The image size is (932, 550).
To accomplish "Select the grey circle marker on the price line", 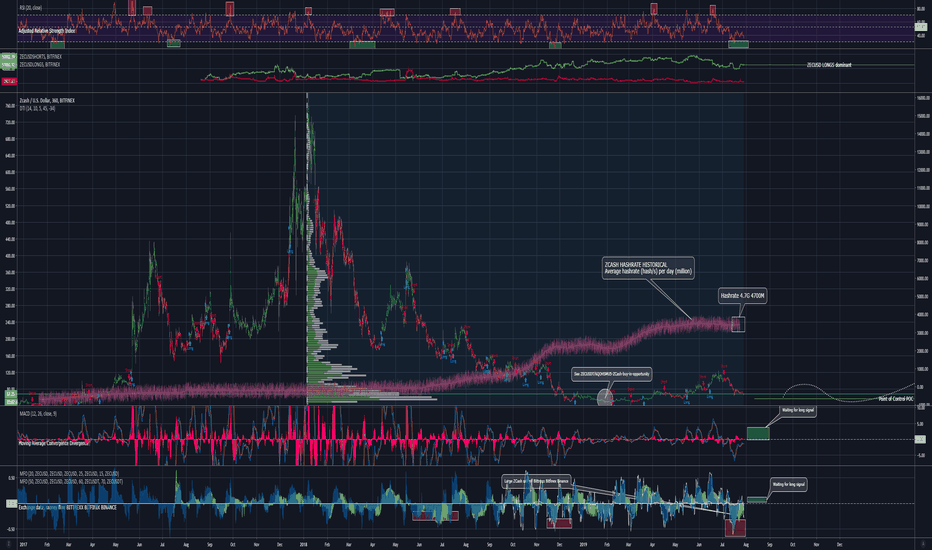I will pyautogui.click(x=604, y=397).
